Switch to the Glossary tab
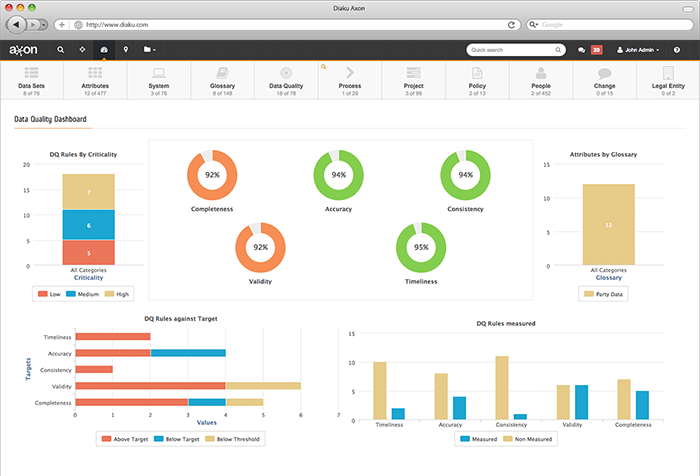The image size is (700, 476). pos(223,80)
